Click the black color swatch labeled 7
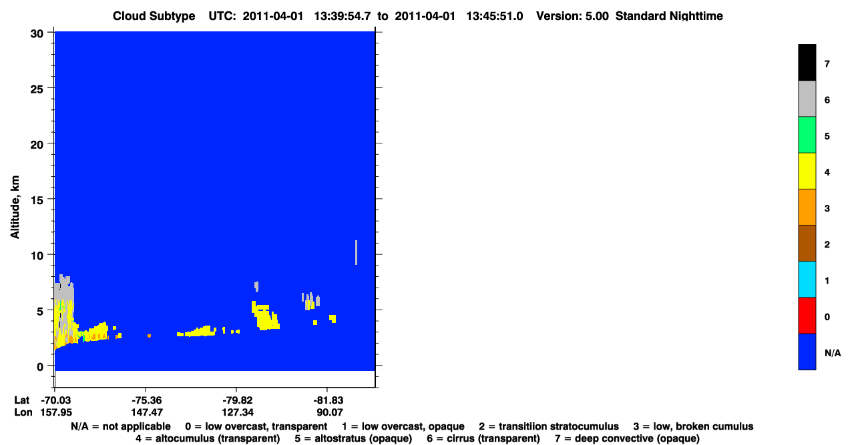The width and height of the screenshot is (868, 445). tap(807, 63)
